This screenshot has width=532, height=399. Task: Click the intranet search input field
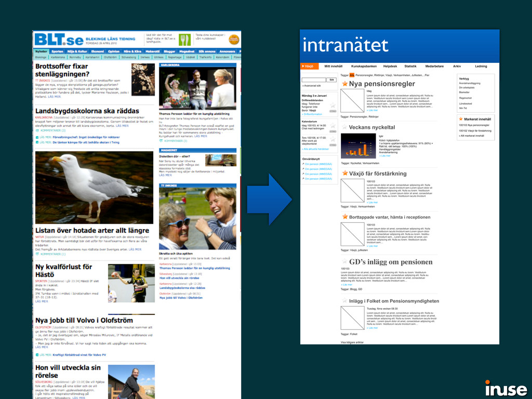(x=314, y=80)
